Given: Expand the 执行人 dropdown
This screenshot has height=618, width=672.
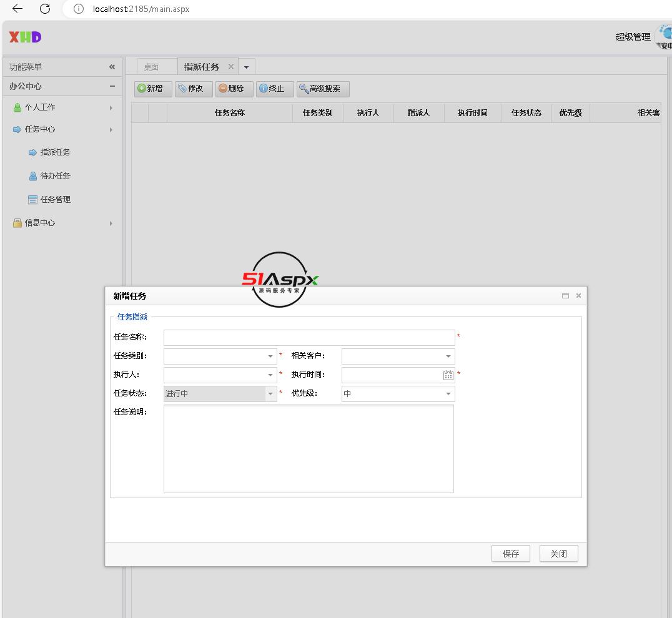Looking at the screenshot, I should (x=270, y=375).
